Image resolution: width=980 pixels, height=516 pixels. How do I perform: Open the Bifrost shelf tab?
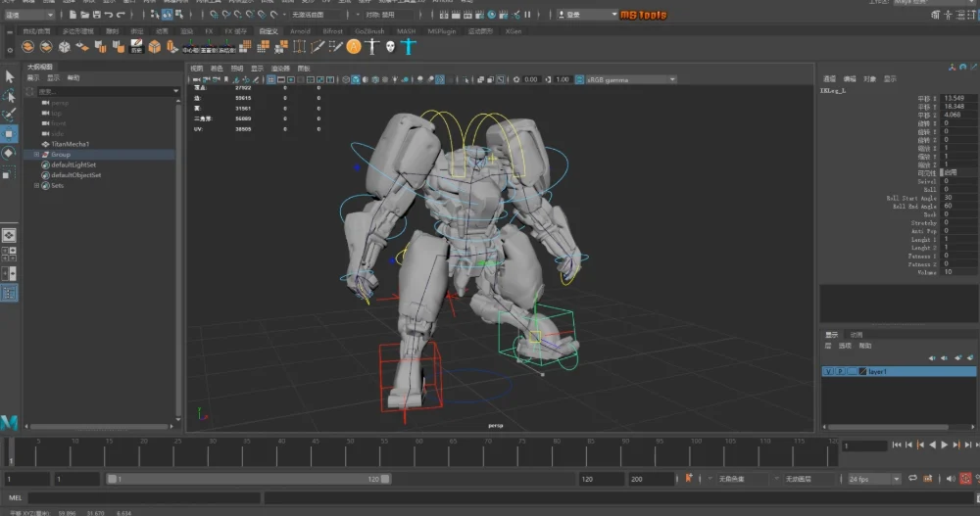click(332, 31)
